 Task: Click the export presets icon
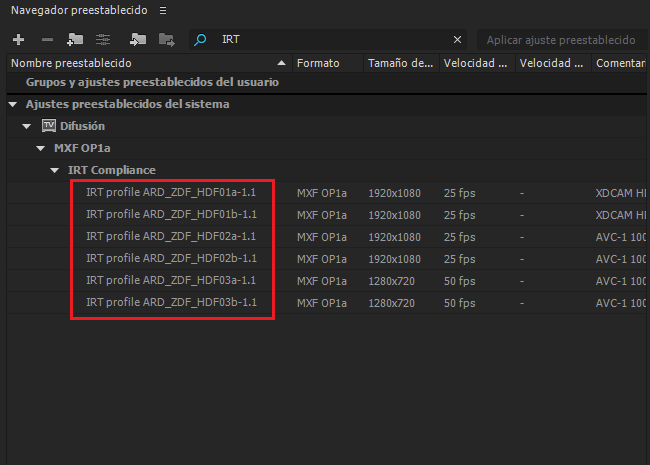pyautogui.click(x=166, y=40)
